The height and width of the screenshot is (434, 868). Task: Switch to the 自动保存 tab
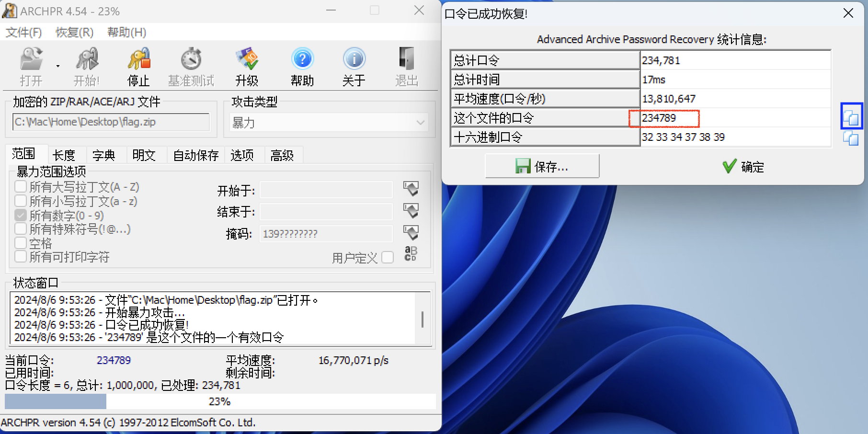[196, 155]
